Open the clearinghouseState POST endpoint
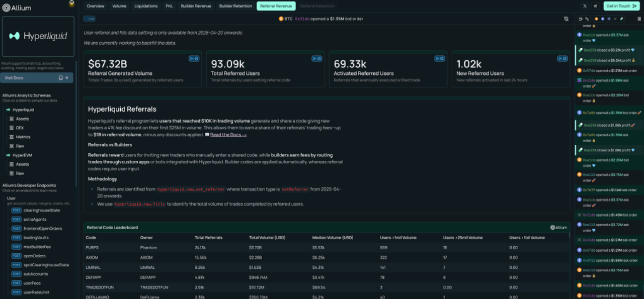Image resolution: width=644 pixels, height=299 pixels. point(36,210)
